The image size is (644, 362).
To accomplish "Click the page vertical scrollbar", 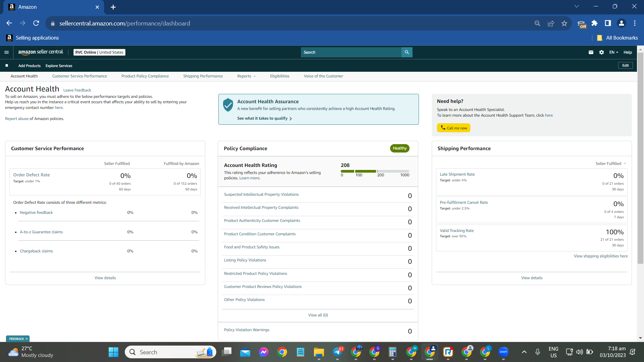I will click(x=640, y=158).
